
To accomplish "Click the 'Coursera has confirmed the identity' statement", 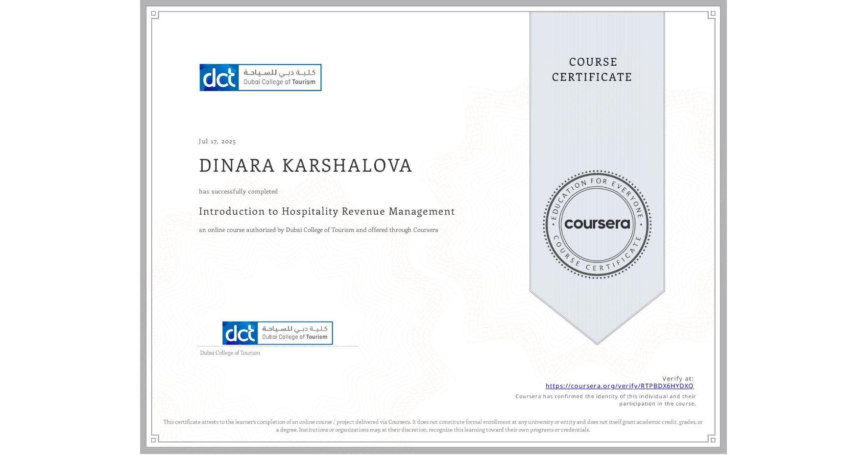I will tap(605, 400).
